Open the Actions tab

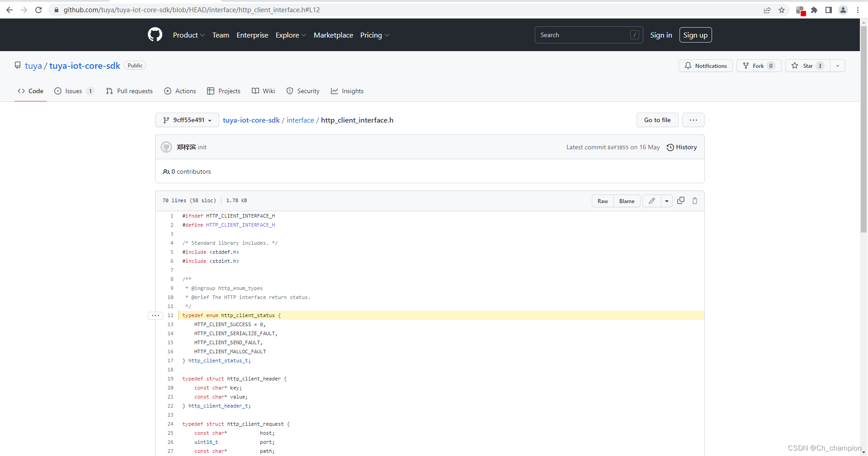pos(180,91)
